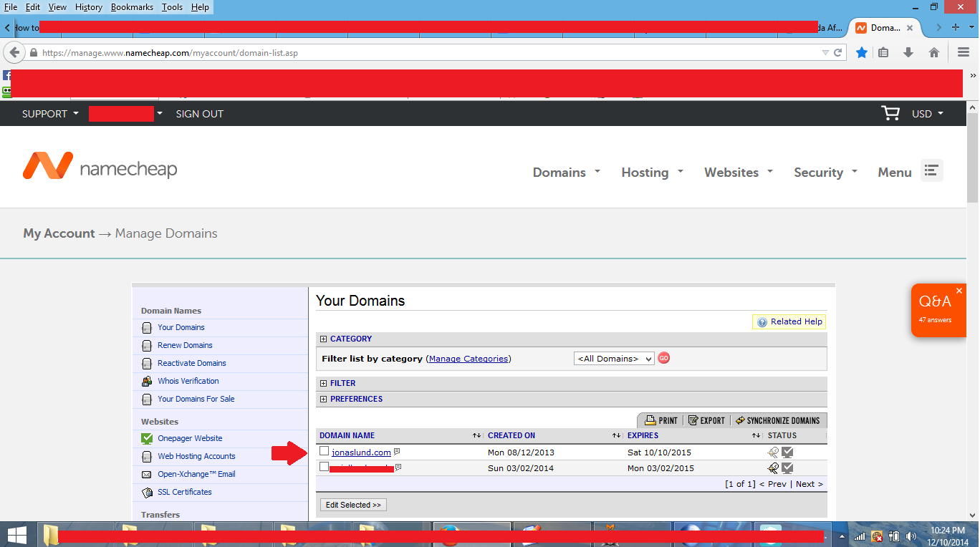Open Reactivate Domains in sidebar

(192, 363)
